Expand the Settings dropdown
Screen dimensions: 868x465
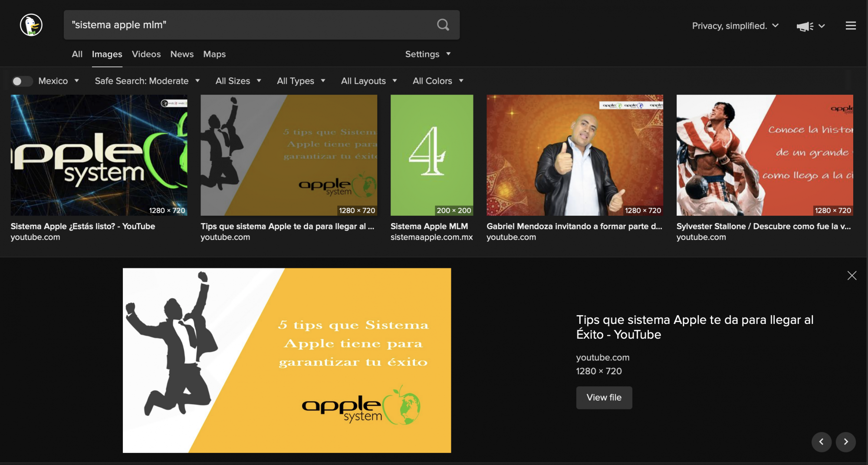(x=428, y=54)
